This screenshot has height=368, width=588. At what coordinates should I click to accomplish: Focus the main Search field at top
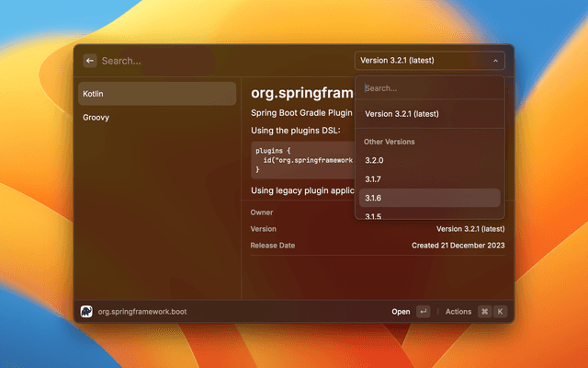pyautogui.click(x=220, y=61)
